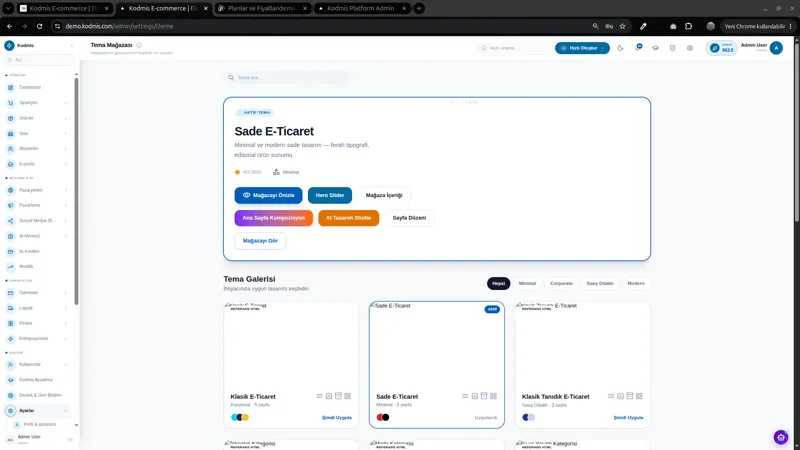Toggle dark mode moon icon
800x450 pixels.
(620, 48)
